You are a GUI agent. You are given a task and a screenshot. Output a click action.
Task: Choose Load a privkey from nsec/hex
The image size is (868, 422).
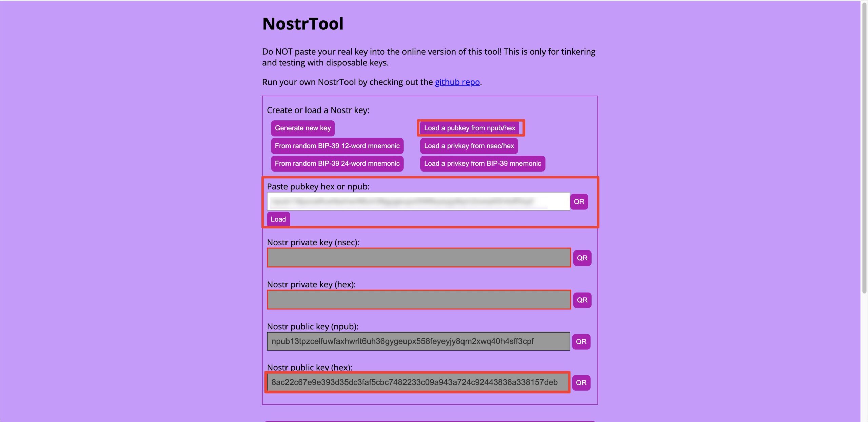click(469, 146)
